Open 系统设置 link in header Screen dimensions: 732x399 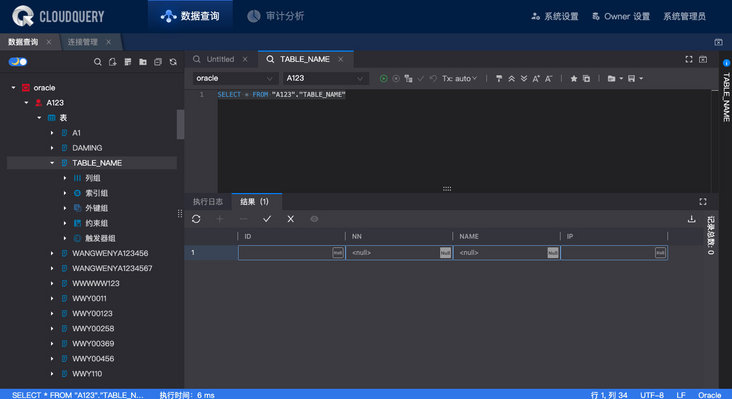pyautogui.click(x=555, y=16)
